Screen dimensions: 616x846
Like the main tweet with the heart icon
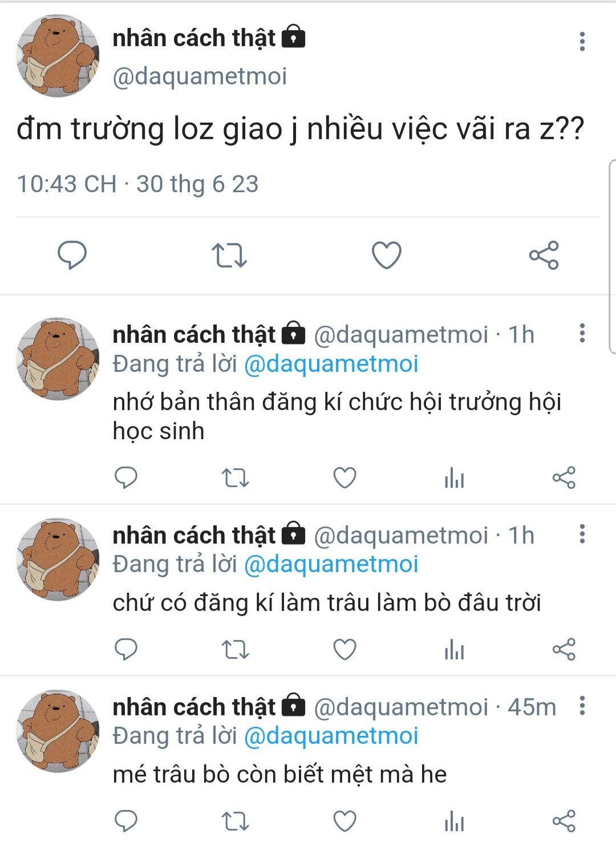pos(387,255)
